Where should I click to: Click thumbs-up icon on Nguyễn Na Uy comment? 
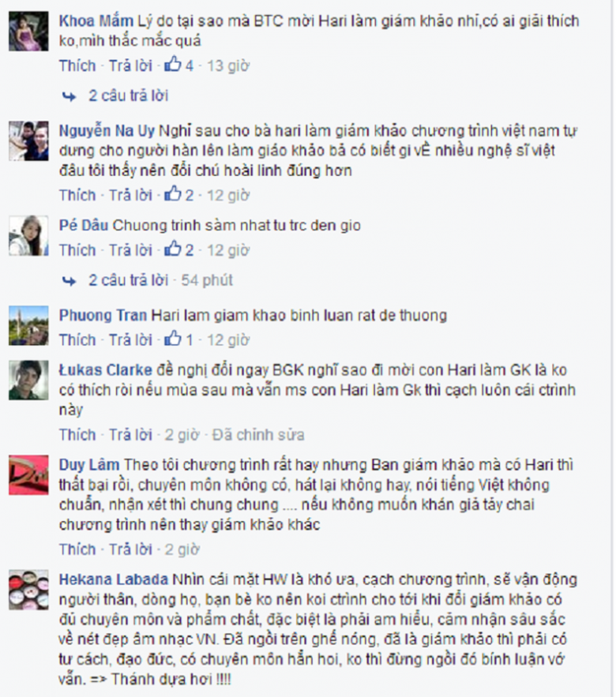(173, 194)
